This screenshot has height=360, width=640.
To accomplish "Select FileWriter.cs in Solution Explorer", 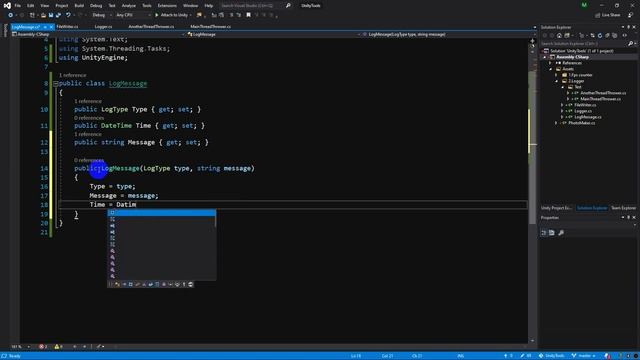I will [585, 105].
